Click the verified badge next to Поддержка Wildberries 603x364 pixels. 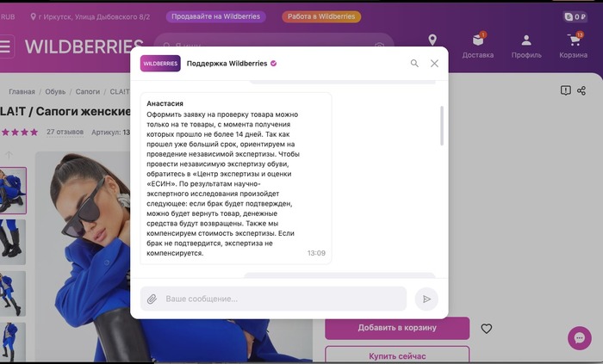pyautogui.click(x=273, y=64)
